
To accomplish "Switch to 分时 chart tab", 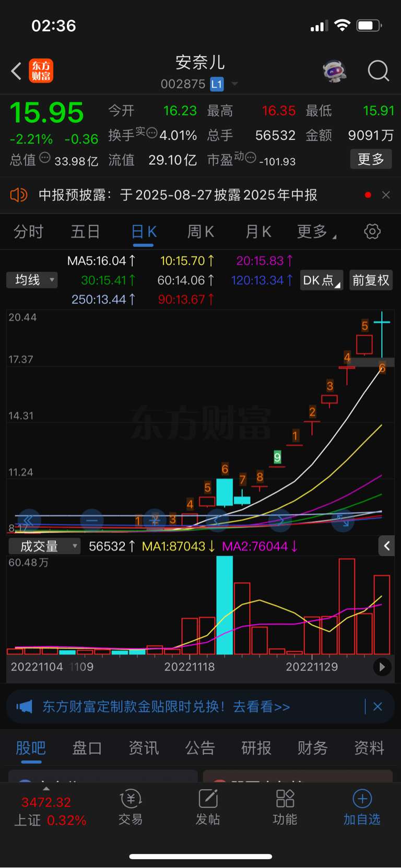I will [x=28, y=232].
